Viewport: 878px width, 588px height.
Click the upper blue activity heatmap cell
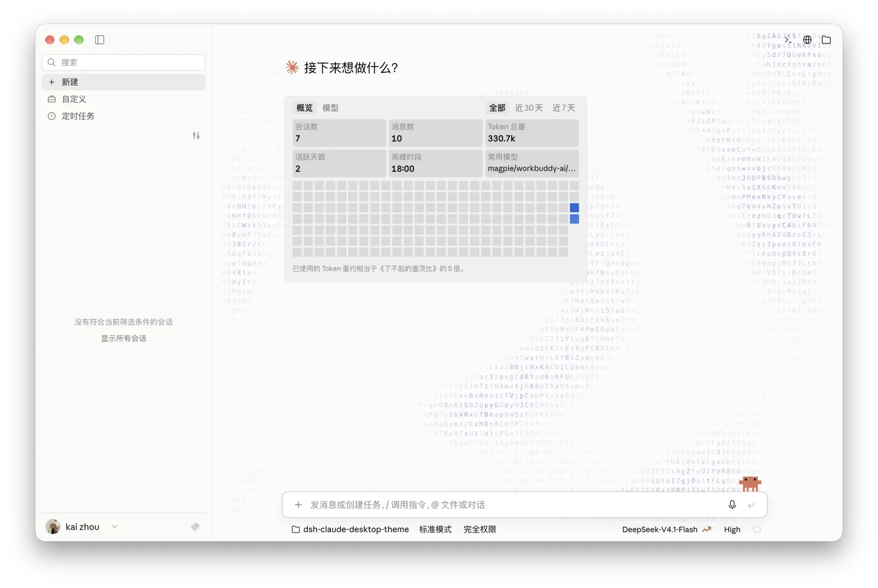pyautogui.click(x=574, y=207)
